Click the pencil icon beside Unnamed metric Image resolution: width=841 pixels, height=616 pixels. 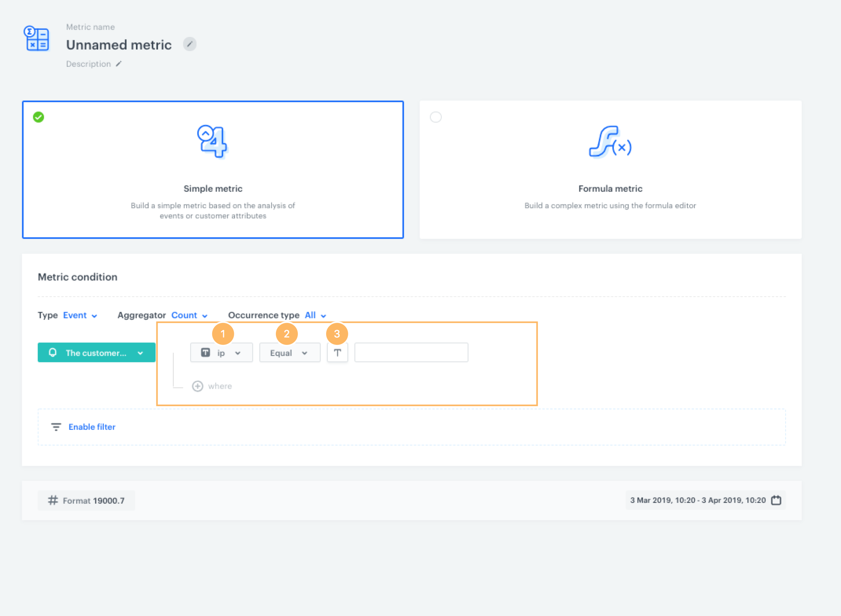(x=189, y=44)
